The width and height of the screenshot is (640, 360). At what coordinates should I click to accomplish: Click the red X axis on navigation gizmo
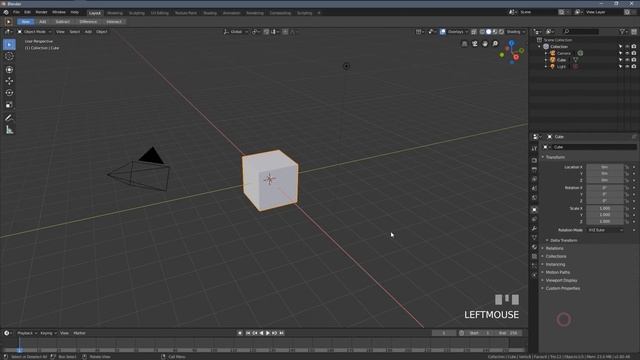(x=516, y=58)
